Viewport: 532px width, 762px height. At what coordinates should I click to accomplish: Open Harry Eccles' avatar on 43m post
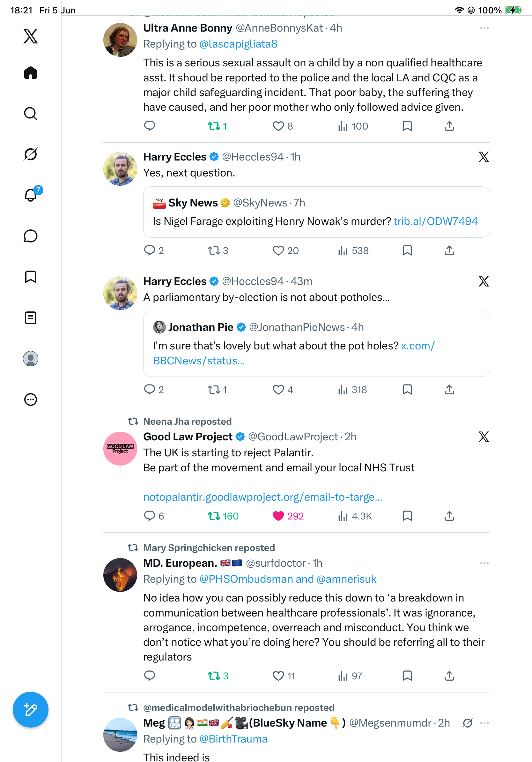coord(120,293)
